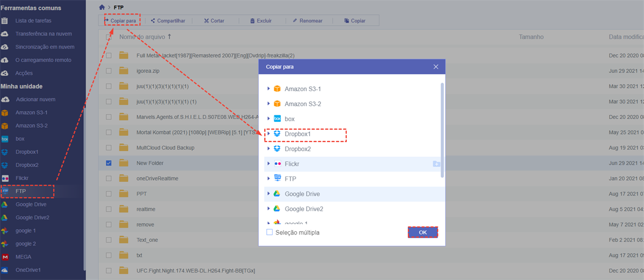Sort by Tamanho column header
644x280 pixels.
tap(531, 37)
